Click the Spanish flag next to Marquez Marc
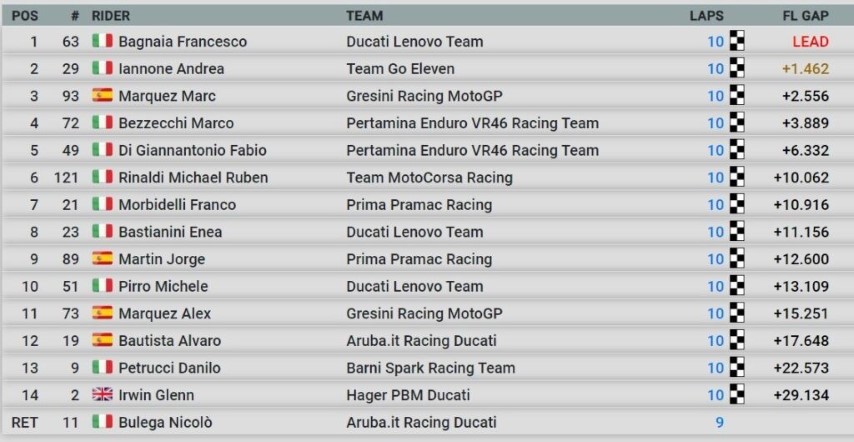854x442 pixels. click(x=102, y=96)
